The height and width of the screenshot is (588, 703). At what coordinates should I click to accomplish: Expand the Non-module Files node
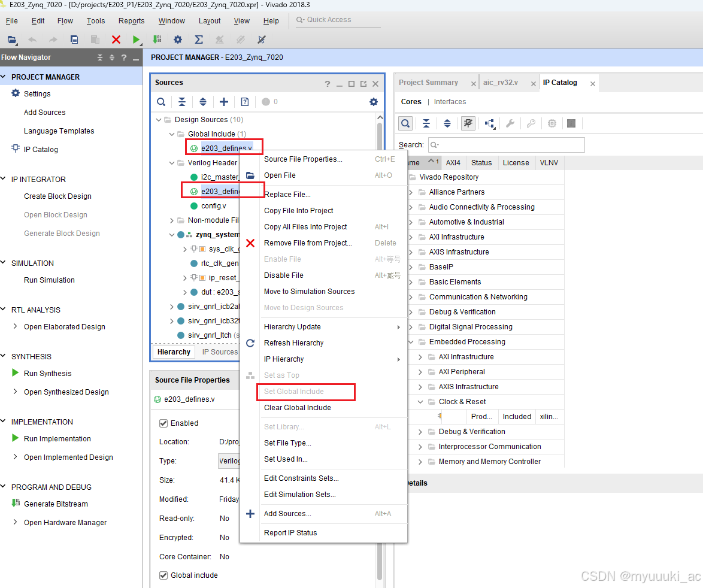click(x=172, y=220)
